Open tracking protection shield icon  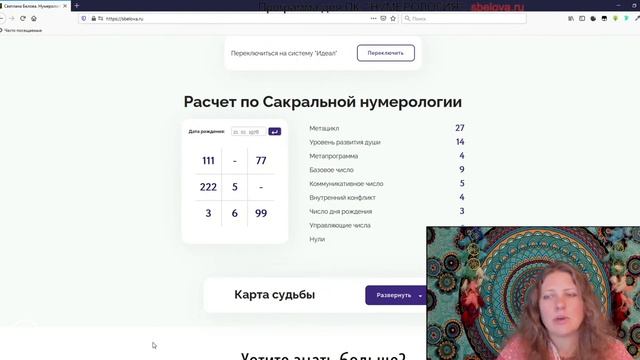coord(84,18)
